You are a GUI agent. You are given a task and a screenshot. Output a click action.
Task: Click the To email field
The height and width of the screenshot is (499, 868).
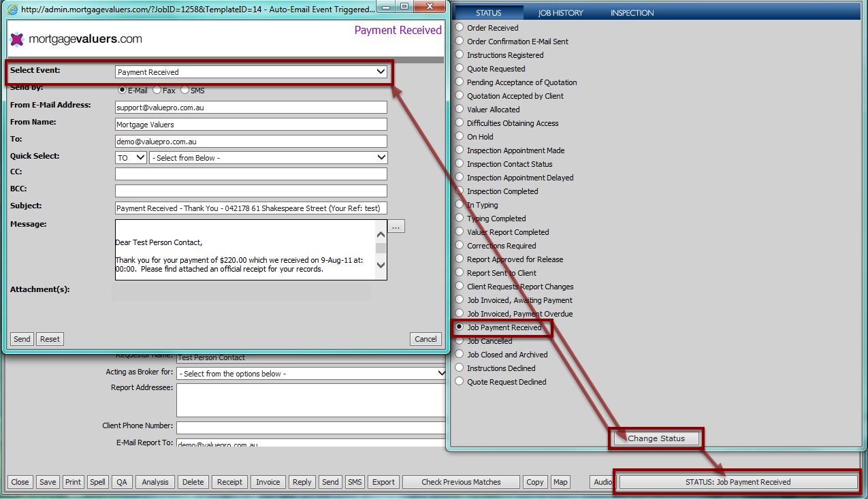(x=251, y=142)
